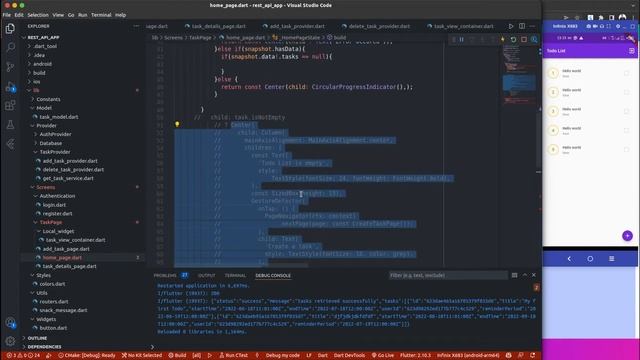Click the emulator screenshot camera icon
Screen dimensions: 640x360
tap(588, 26)
